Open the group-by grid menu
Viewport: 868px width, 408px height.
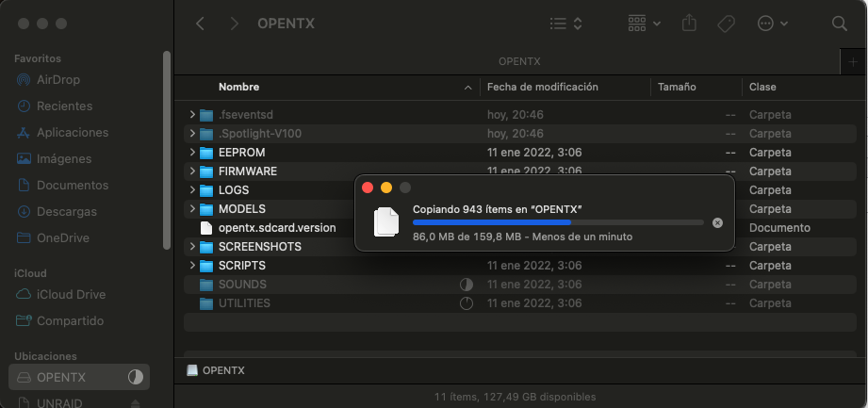(x=645, y=24)
